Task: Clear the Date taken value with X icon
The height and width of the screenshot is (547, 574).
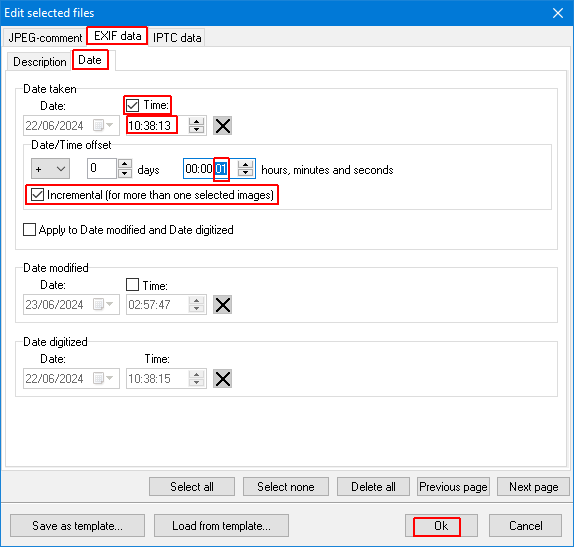Action: pos(223,126)
